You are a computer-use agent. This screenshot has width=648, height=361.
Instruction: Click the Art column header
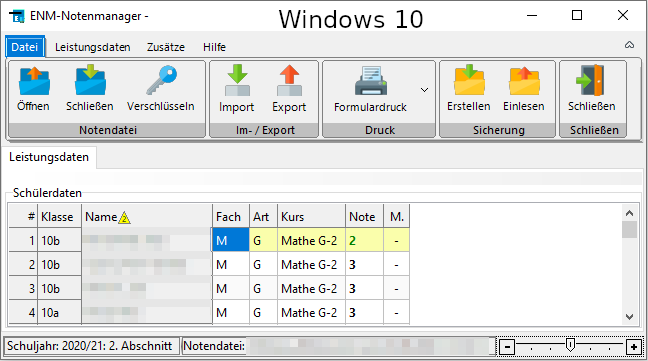coord(263,217)
